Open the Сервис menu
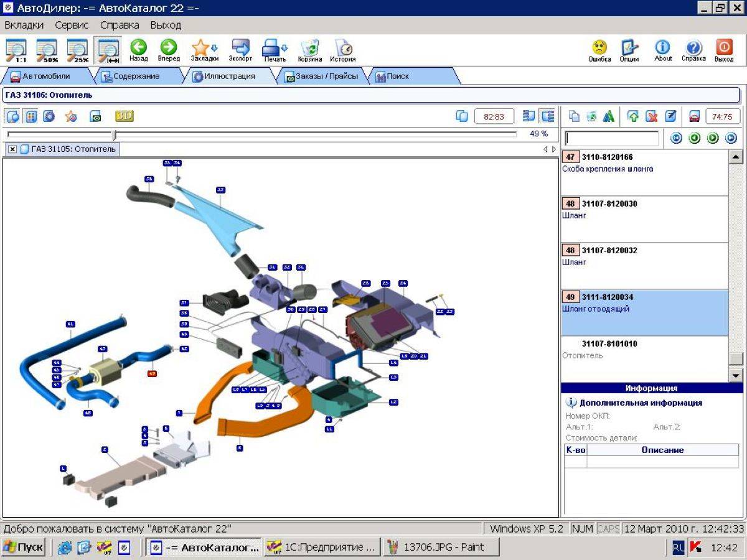 coord(72,25)
